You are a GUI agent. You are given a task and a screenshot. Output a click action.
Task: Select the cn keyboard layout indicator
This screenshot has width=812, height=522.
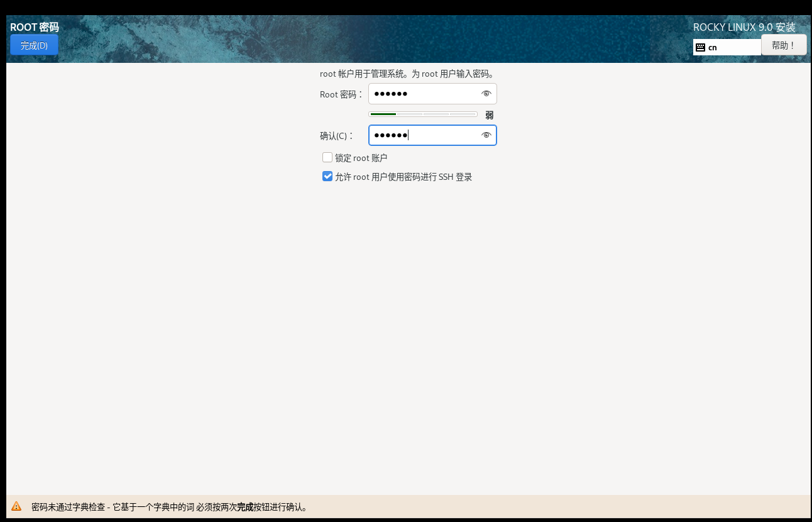pos(727,47)
